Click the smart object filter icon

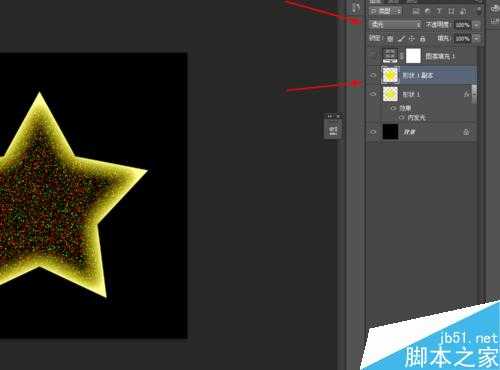463,11
